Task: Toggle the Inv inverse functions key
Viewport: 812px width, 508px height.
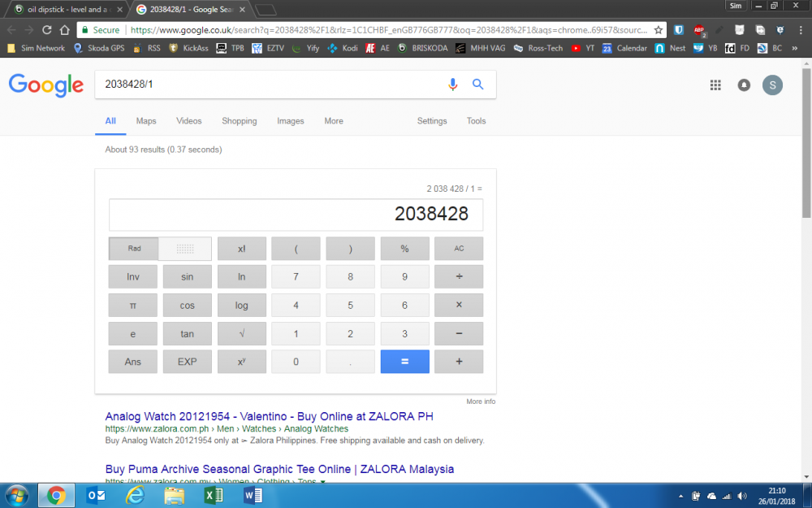Action: coord(132,277)
